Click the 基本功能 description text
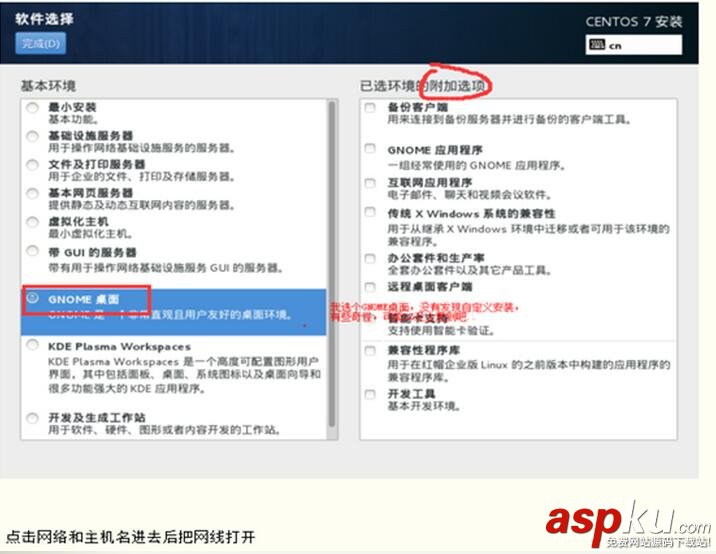Screen dimensions: 716x554 pyautogui.click(x=74, y=119)
